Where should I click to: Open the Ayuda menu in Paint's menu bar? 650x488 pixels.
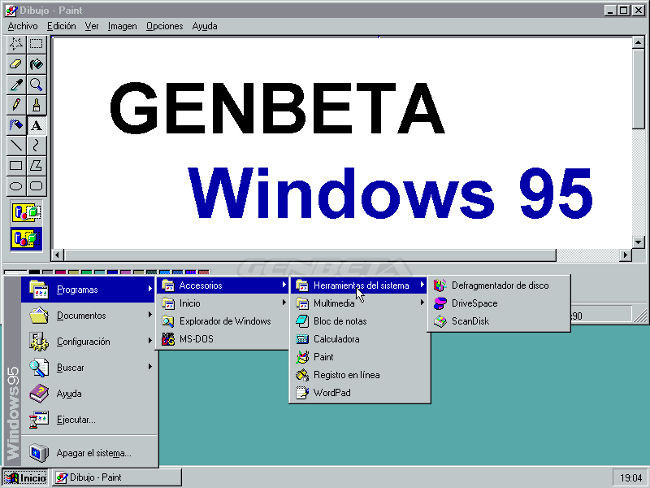pos(205,26)
